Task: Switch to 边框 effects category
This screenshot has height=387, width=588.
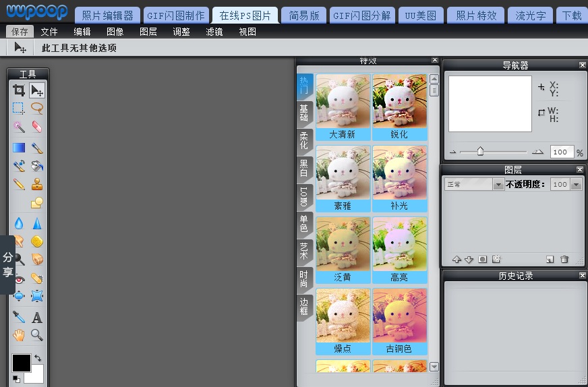Action: pos(304,307)
